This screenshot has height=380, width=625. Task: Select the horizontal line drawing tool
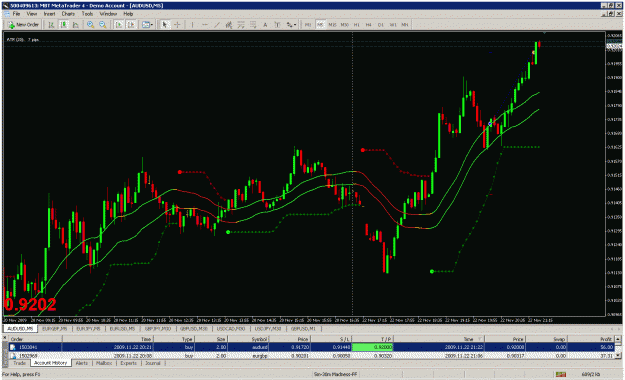204,25
